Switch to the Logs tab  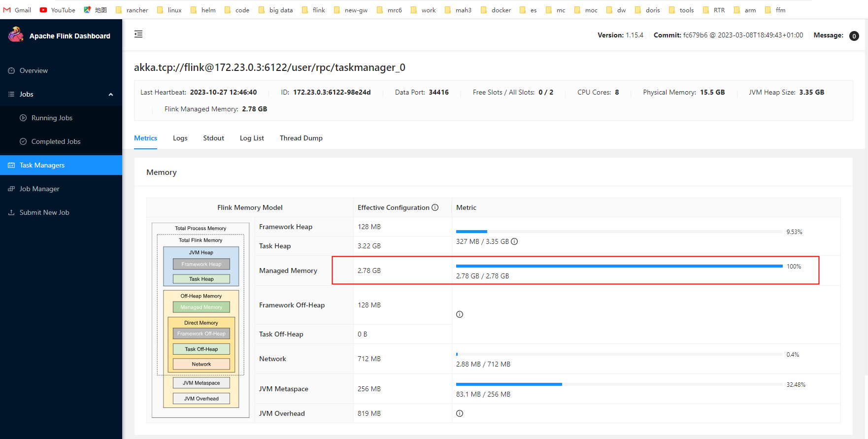point(180,138)
